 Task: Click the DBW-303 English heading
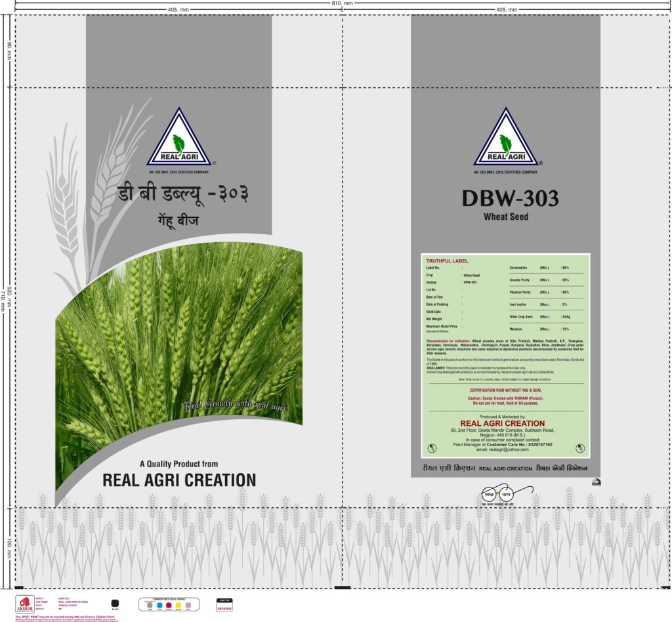tap(511, 198)
